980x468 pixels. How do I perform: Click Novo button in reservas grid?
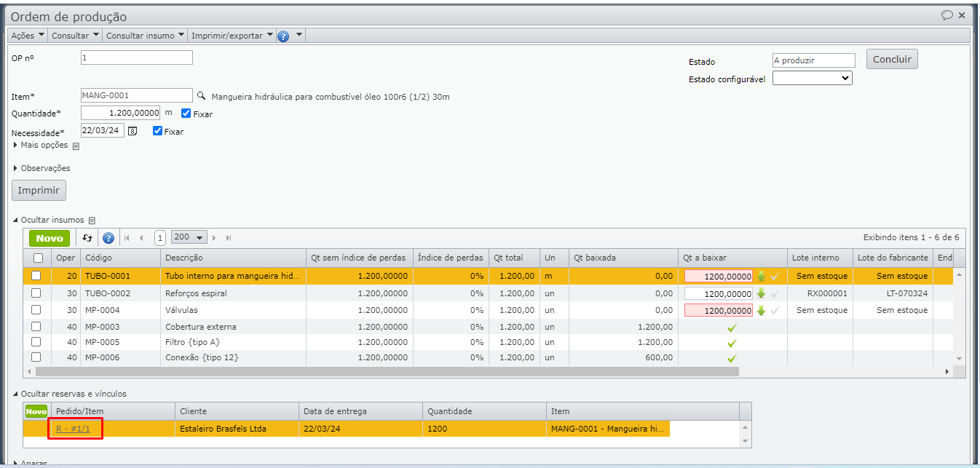tap(36, 411)
